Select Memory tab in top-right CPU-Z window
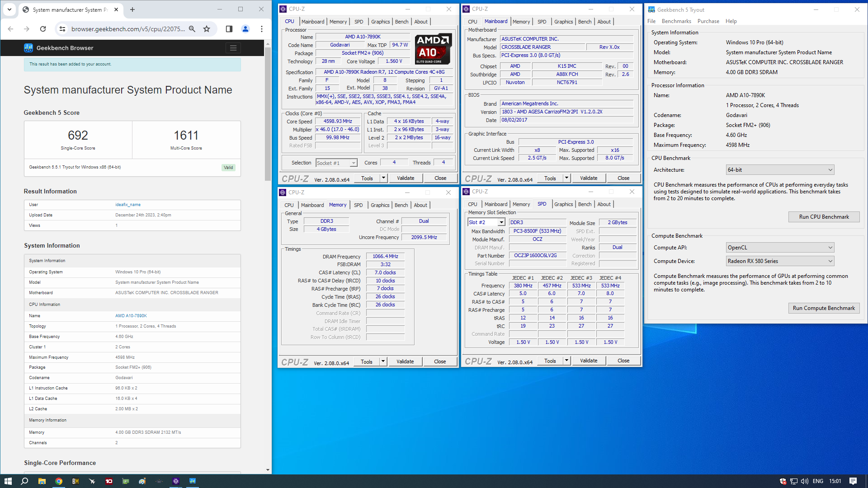The image size is (868, 488). [521, 22]
